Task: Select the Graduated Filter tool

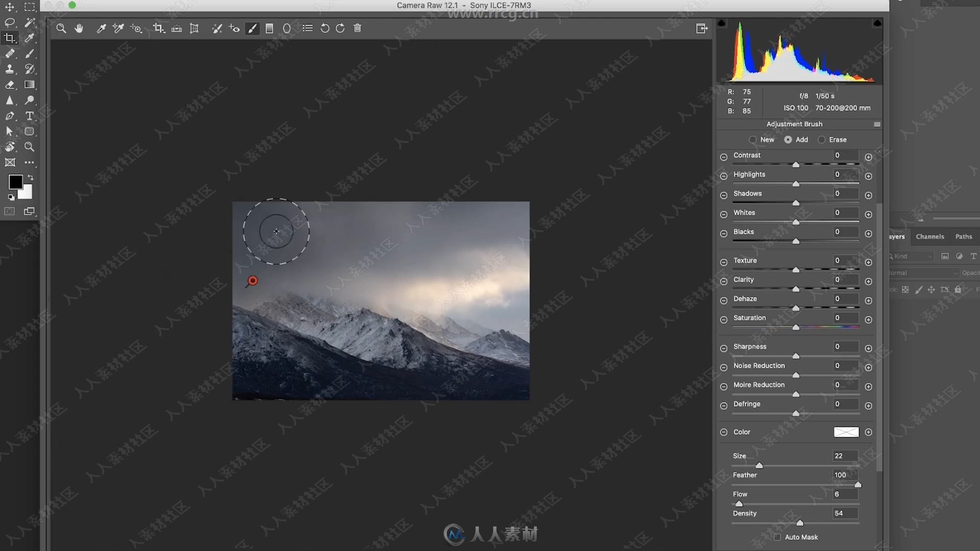Action: 269,28
